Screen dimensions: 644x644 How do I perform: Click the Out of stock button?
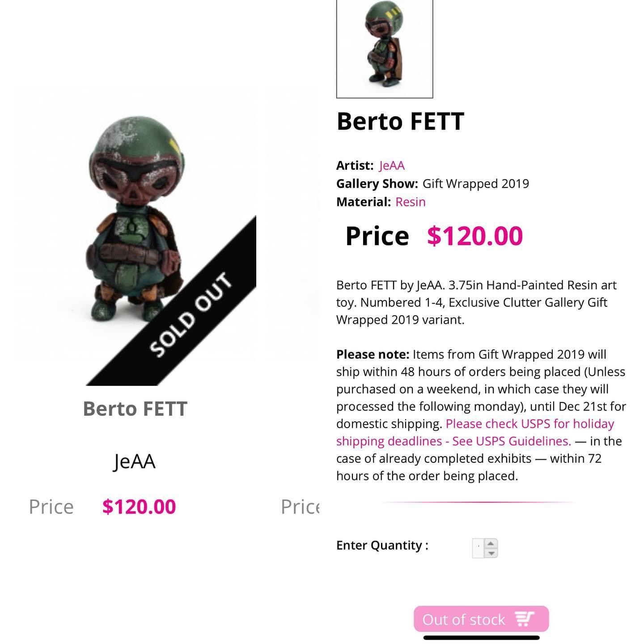[x=481, y=619]
